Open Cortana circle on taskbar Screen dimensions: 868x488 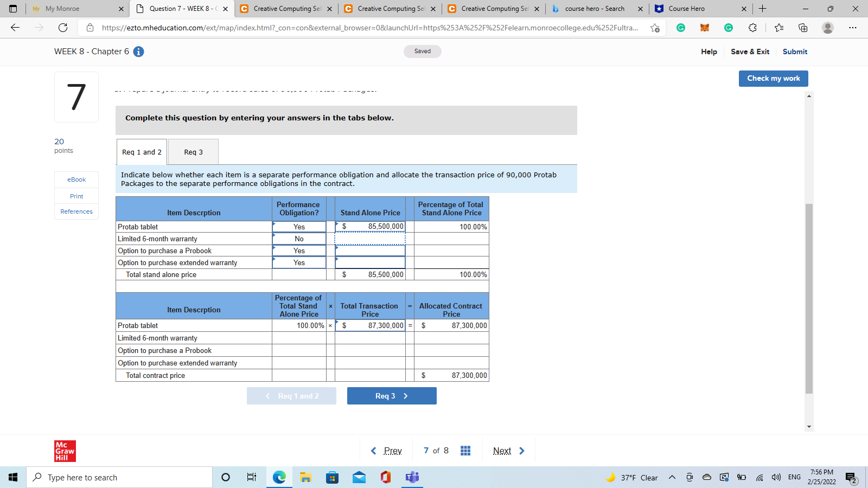point(226,477)
